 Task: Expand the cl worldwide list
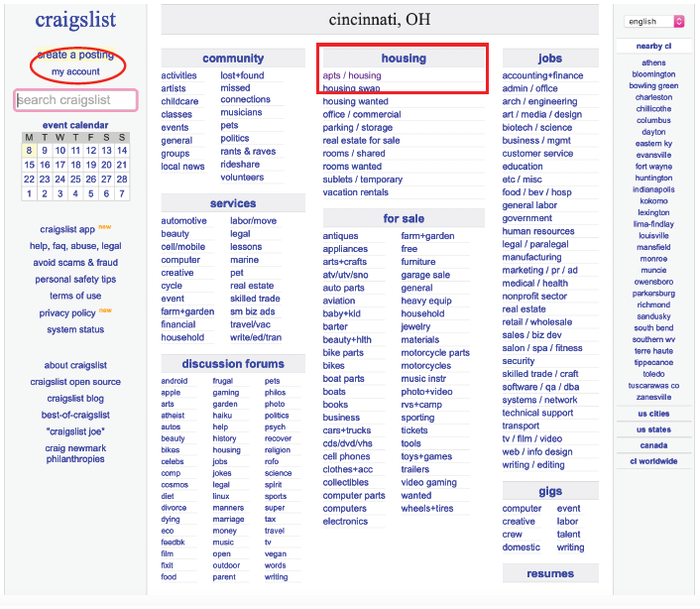pyautogui.click(x=653, y=461)
